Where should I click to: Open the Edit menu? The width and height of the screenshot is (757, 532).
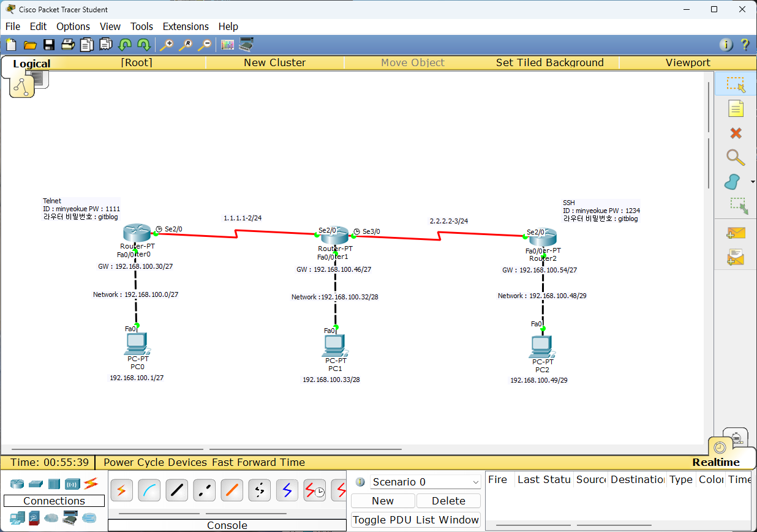click(x=38, y=26)
